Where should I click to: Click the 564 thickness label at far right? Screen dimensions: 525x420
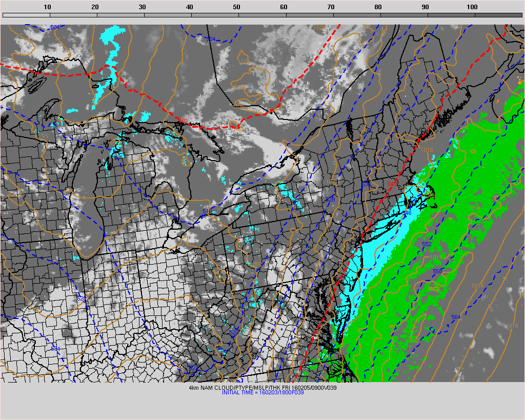pos(455,317)
